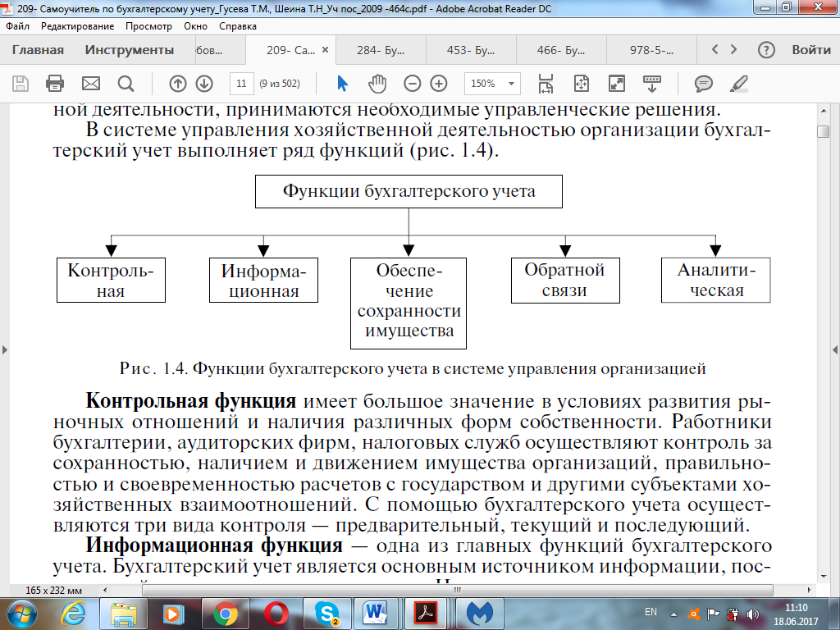Open the Просмотр menu
This screenshot has height=630, width=840.
(x=149, y=26)
